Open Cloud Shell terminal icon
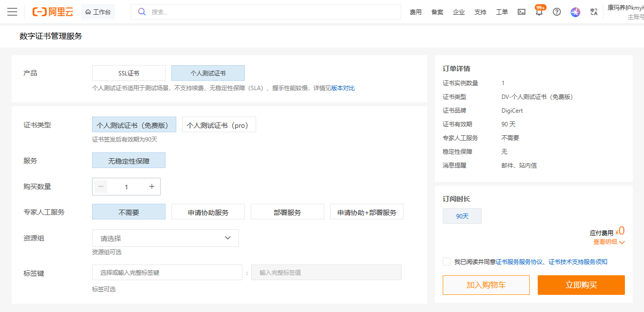Viewport: 644px width, 312px height. 522,12
